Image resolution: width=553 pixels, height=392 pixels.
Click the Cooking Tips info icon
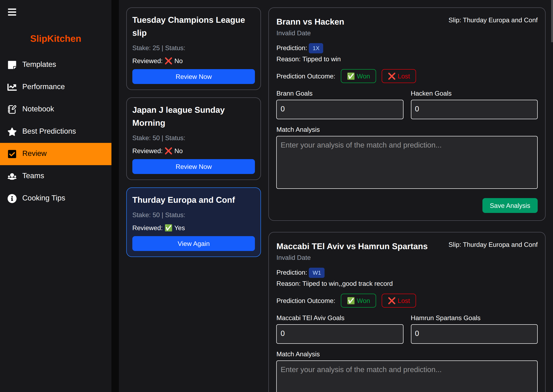(x=12, y=198)
